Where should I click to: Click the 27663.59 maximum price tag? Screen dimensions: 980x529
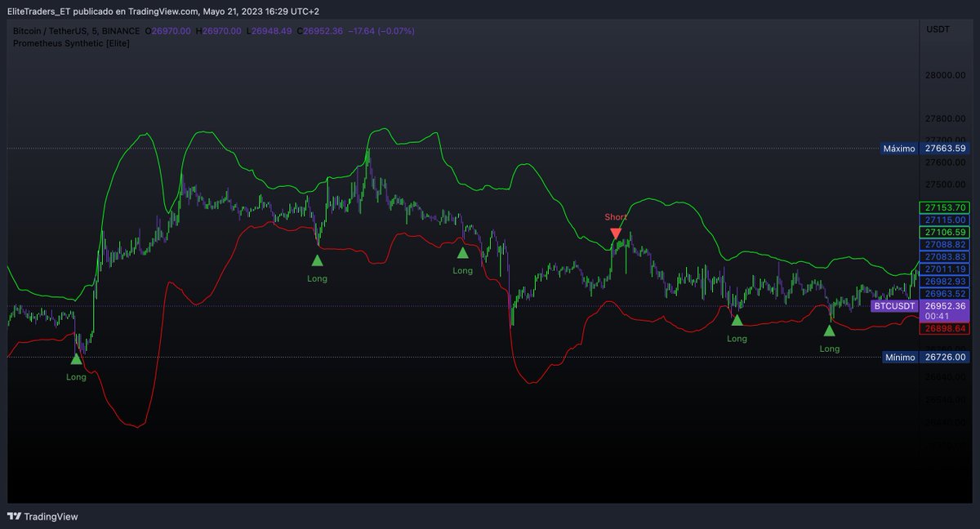click(946, 149)
